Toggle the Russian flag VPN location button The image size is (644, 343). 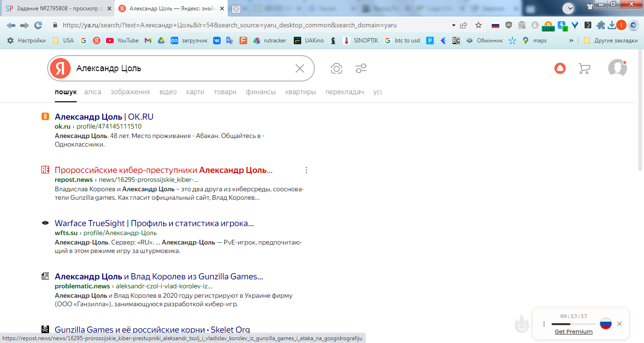point(606,324)
